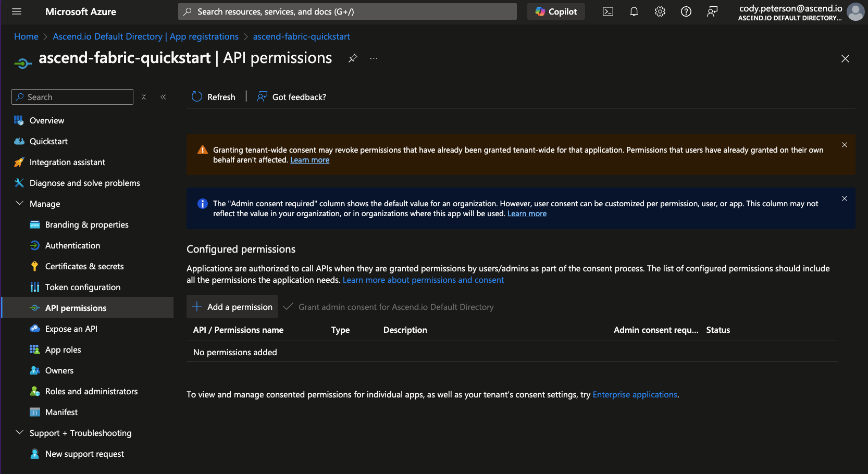The image size is (868, 474).
Task: Dismiss the tenant-wide consent warning banner
Action: [x=845, y=145]
